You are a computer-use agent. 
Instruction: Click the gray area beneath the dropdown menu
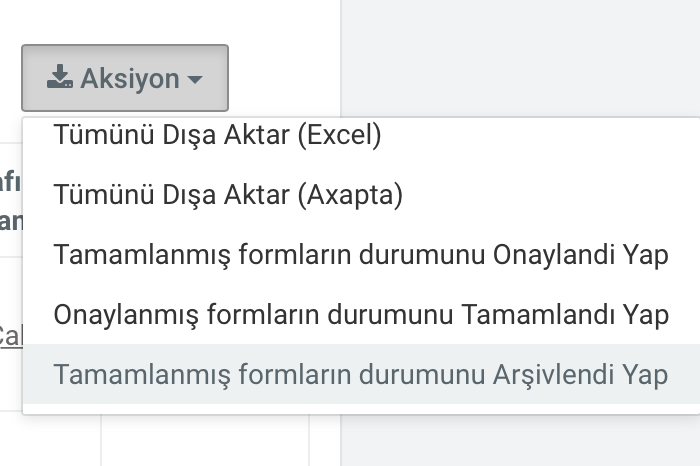click(x=520, y=440)
